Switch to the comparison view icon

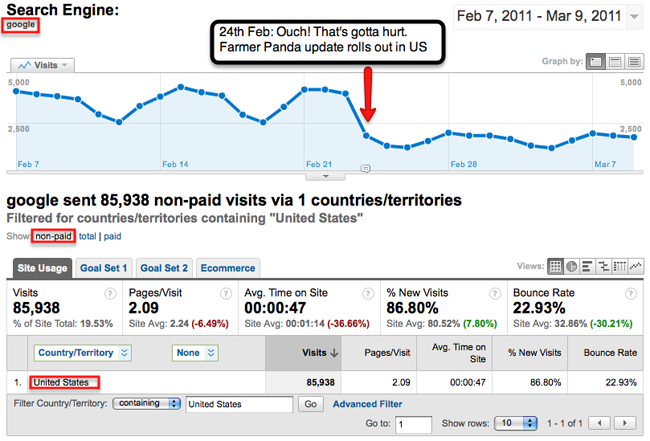pyautogui.click(x=604, y=266)
